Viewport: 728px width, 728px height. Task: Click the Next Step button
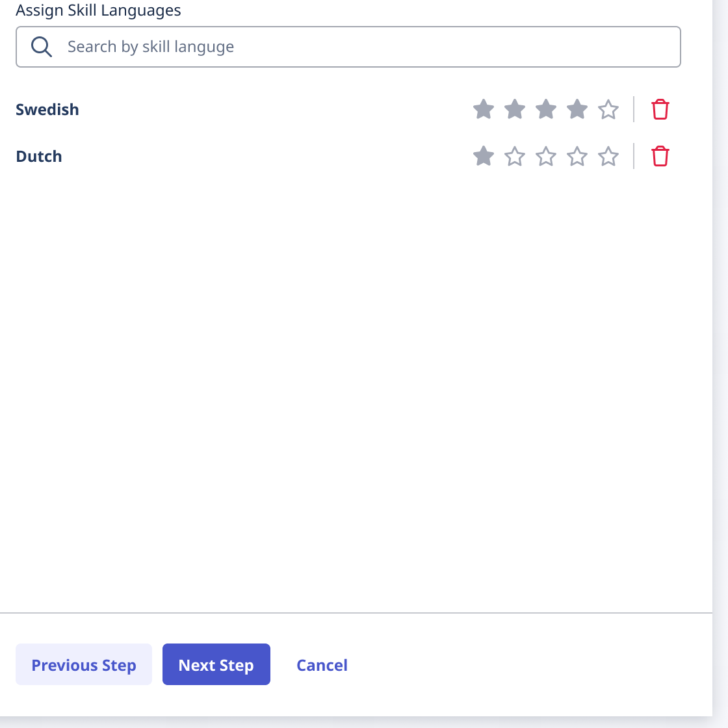(x=216, y=664)
